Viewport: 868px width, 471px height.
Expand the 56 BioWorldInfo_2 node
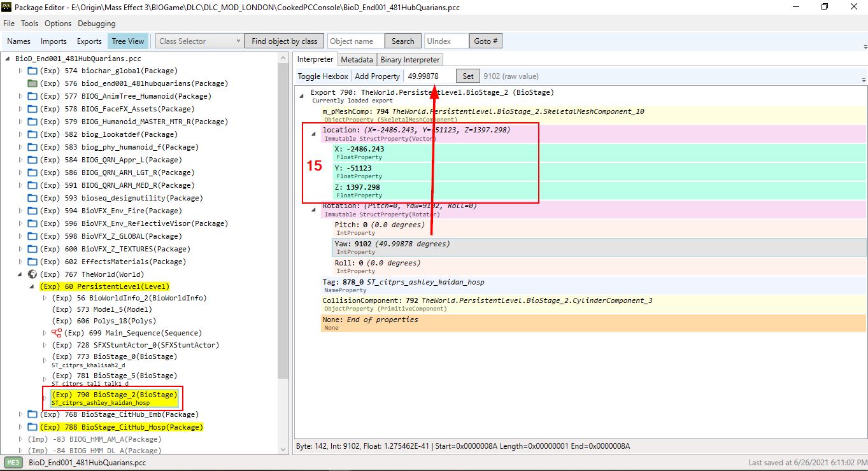(x=44, y=298)
